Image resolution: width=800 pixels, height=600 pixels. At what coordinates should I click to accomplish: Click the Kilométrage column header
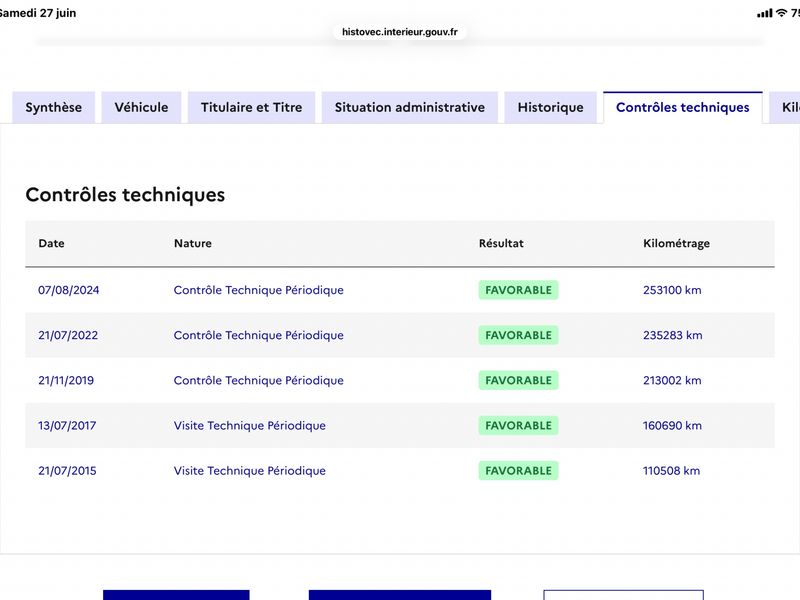click(x=676, y=243)
